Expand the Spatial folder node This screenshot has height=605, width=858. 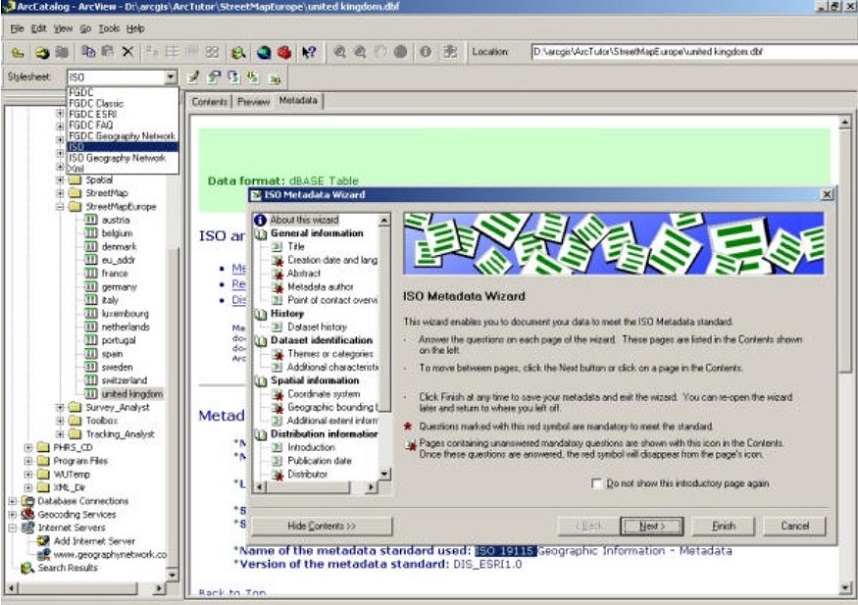point(60,180)
